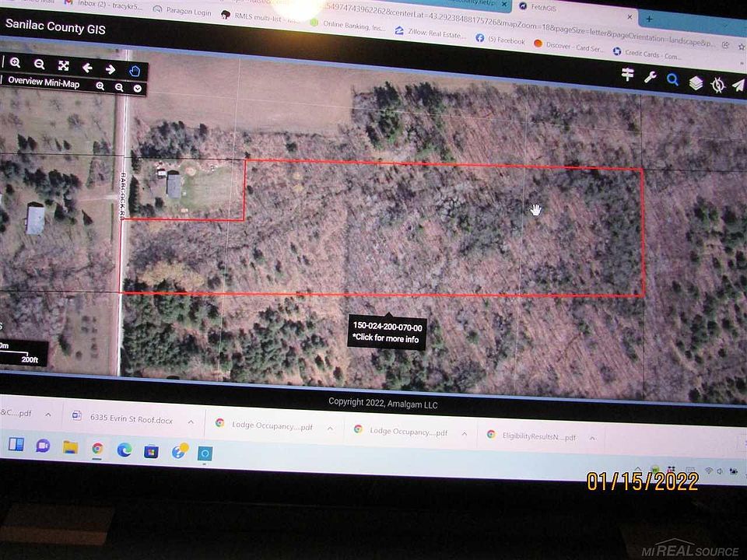
Task: Go to previous map extent arrow
Action: click(x=87, y=68)
